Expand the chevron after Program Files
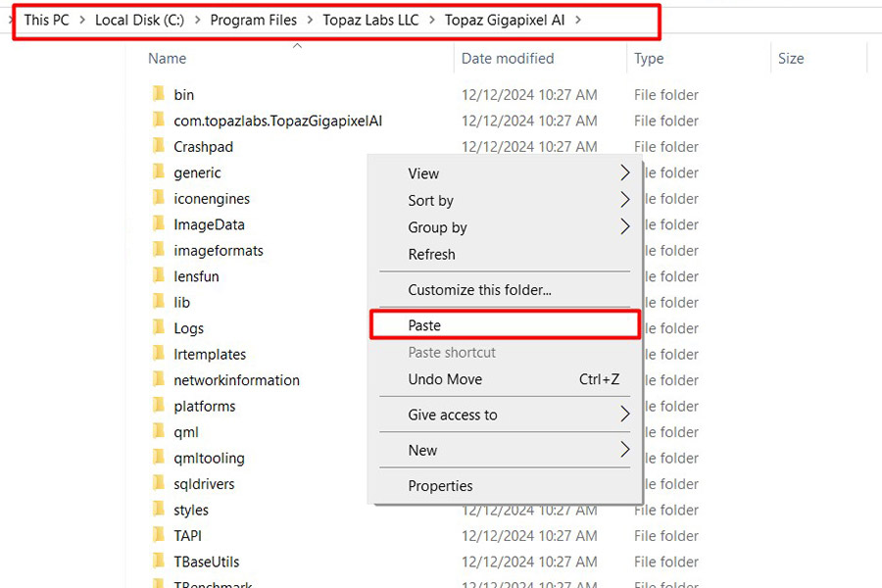882x588 pixels. (x=310, y=21)
